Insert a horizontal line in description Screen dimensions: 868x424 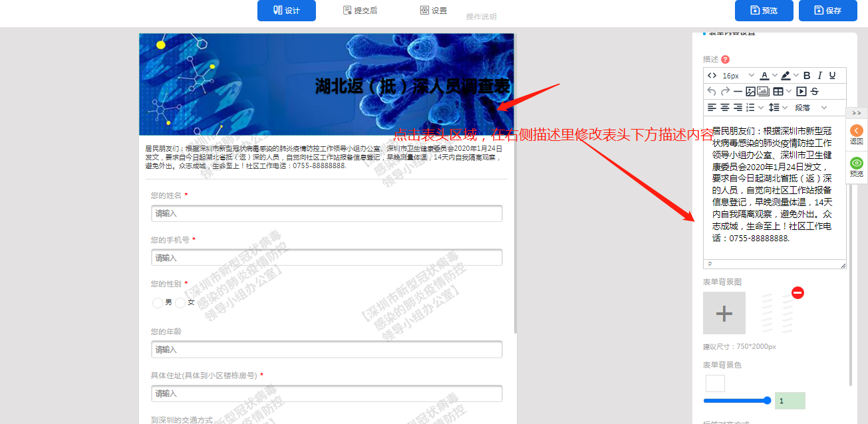(738, 91)
